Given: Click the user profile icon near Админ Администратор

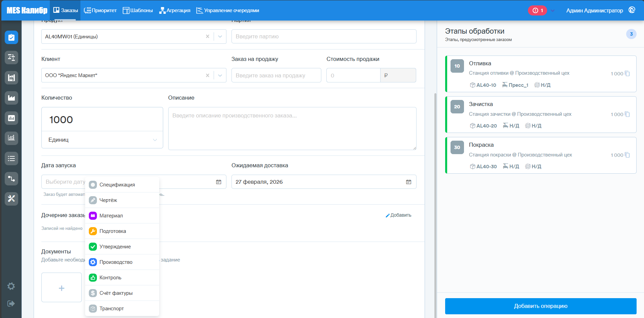Looking at the screenshot, I should (x=632, y=10).
